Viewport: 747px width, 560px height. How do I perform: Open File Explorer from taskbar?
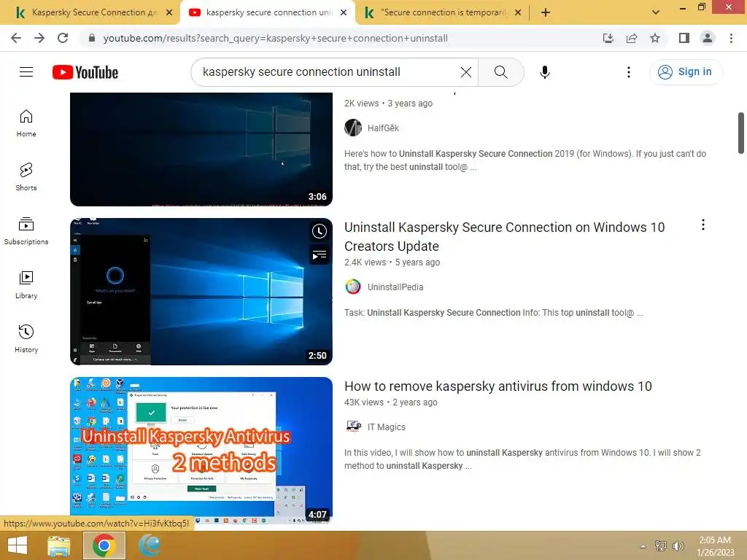point(59,545)
